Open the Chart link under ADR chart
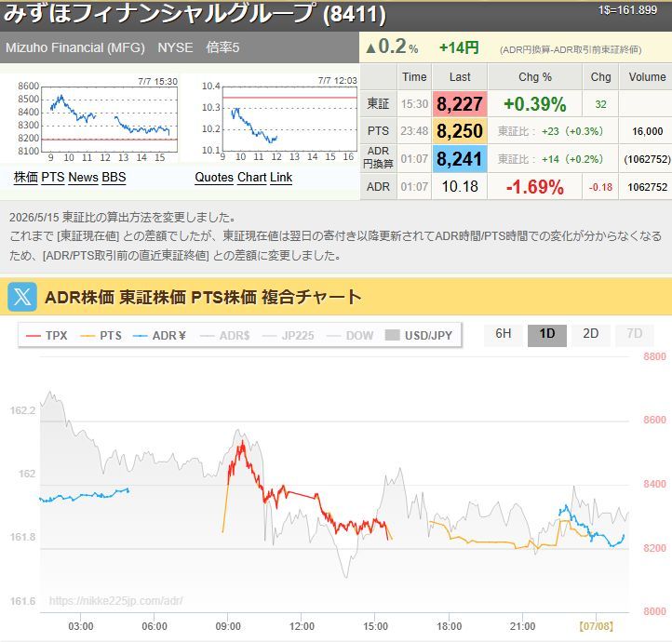The width and height of the screenshot is (672, 642). [x=252, y=178]
